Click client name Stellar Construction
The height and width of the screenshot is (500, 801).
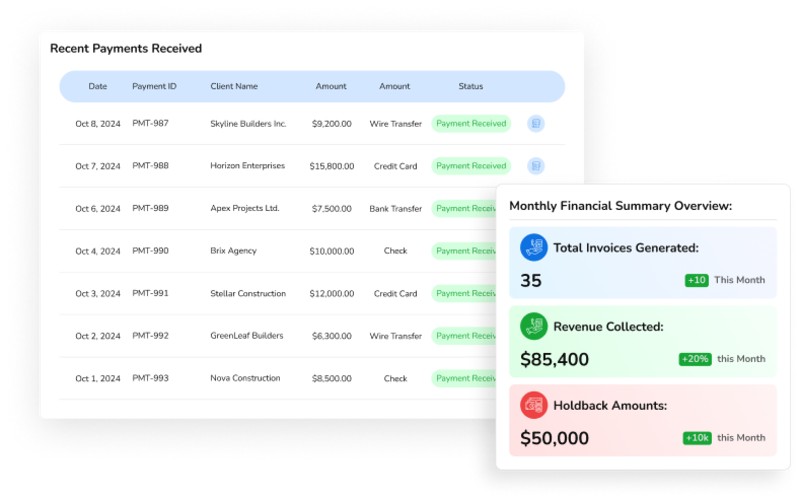click(x=248, y=293)
